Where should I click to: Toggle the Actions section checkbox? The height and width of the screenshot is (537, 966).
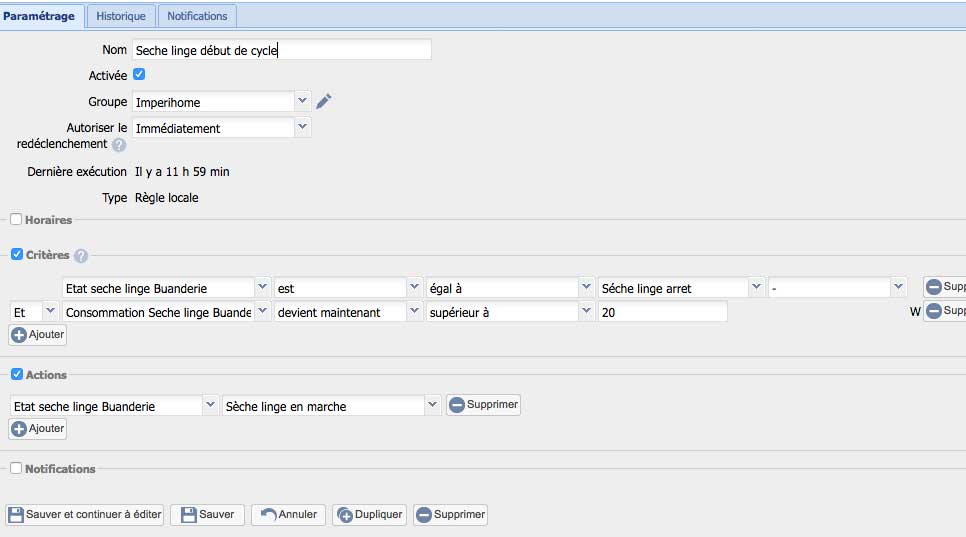click(16, 374)
